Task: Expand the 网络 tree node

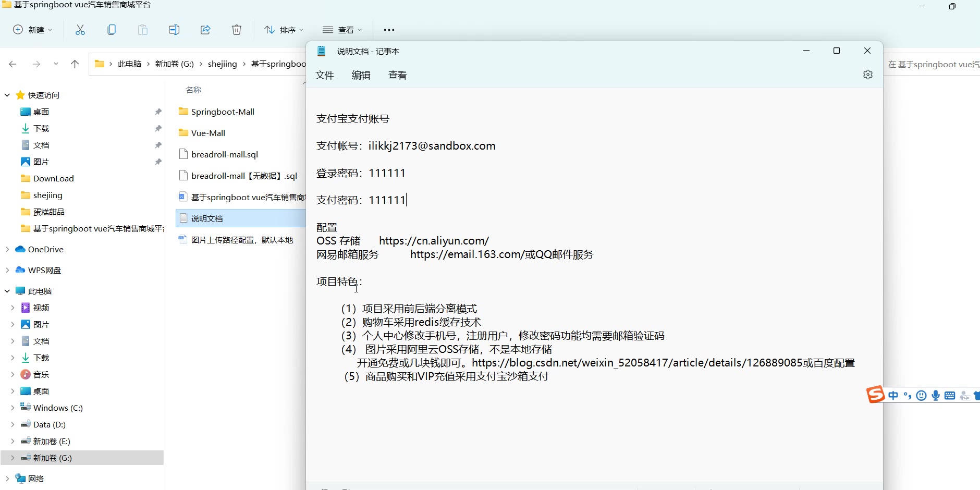Action: click(x=7, y=479)
